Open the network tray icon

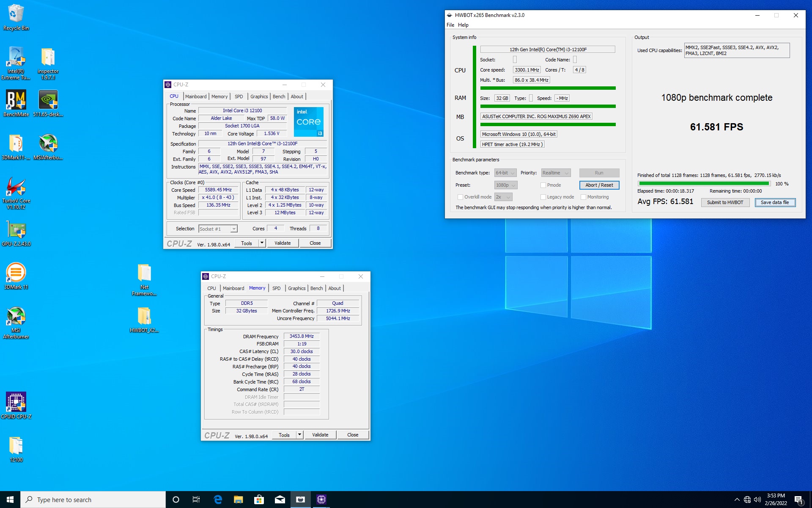click(747, 500)
